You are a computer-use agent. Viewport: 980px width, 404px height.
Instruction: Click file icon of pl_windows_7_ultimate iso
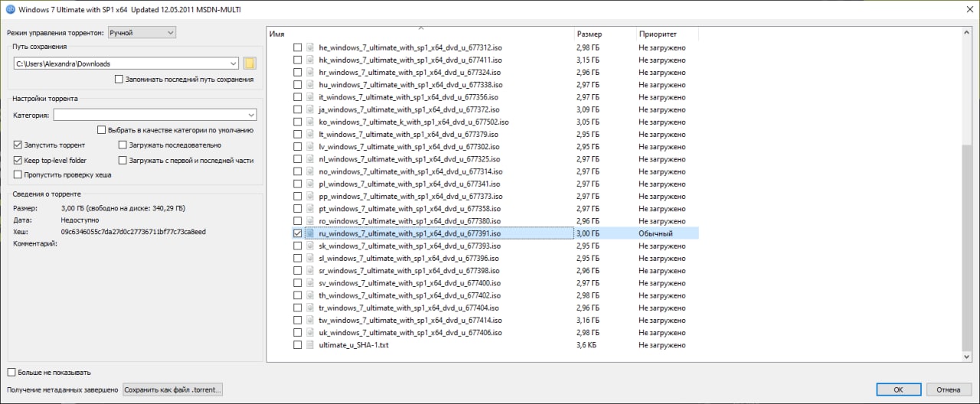(310, 184)
